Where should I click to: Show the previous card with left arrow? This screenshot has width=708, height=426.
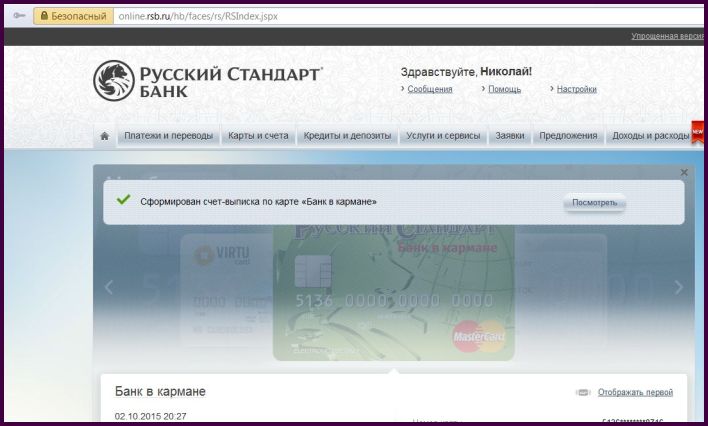[x=108, y=287]
